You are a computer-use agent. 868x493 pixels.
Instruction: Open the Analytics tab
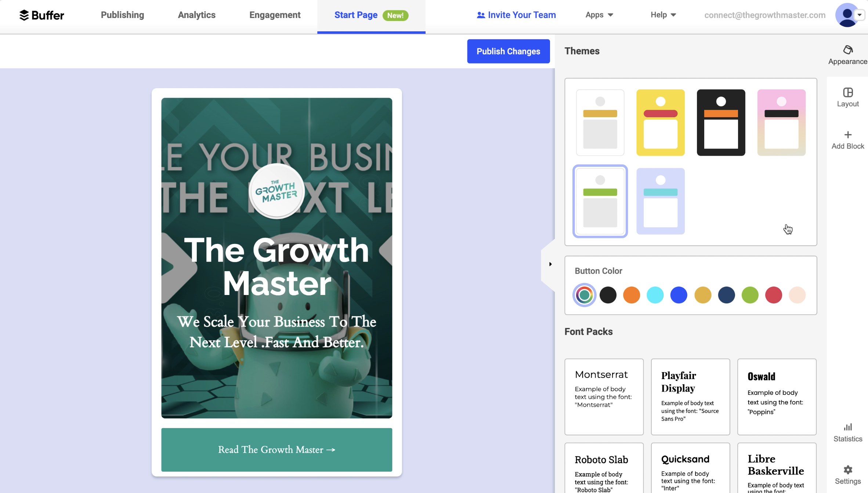click(196, 15)
